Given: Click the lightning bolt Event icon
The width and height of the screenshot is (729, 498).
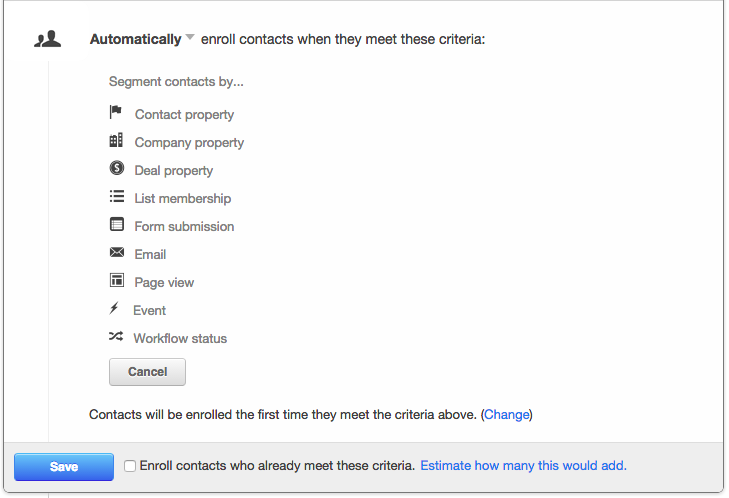Looking at the screenshot, I should click(x=114, y=308).
